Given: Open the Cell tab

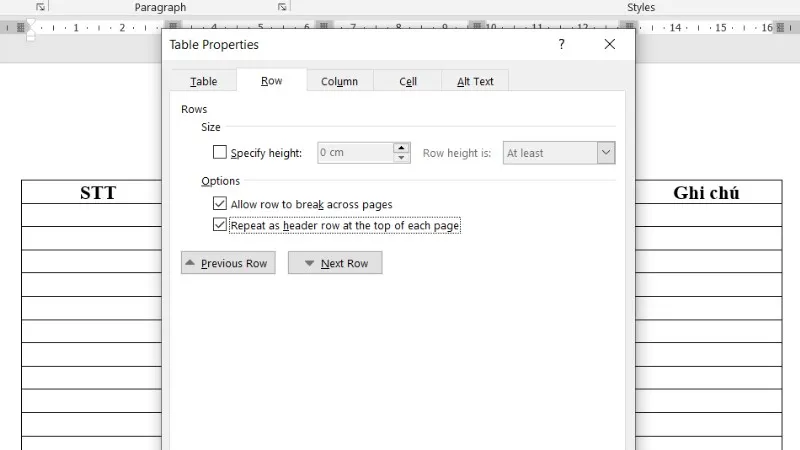Looking at the screenshot, I should [x=408, y=81].
